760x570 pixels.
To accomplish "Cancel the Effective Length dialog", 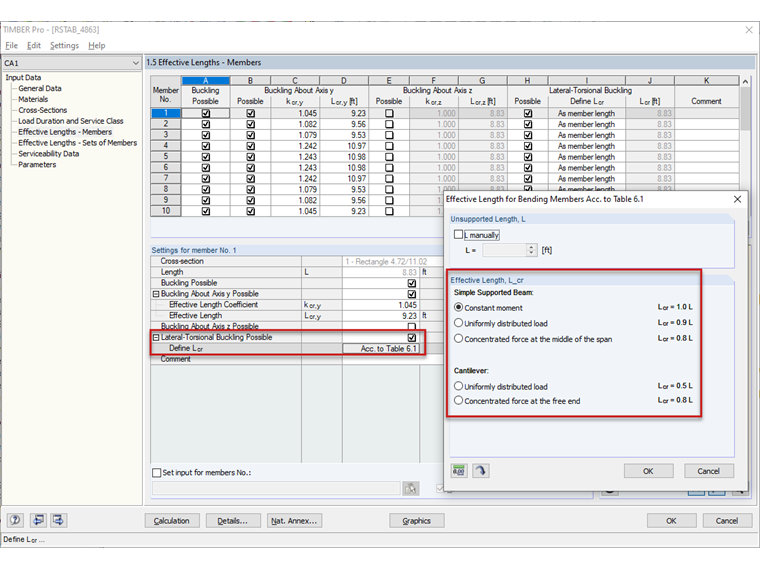I will pyautogui.click(x=709, y=471).
